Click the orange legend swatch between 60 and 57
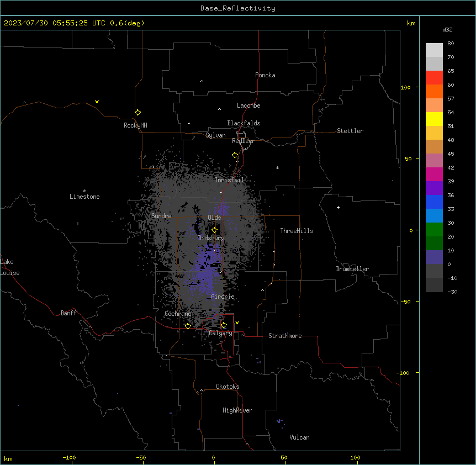The image size is (476, 465). coord(434,91)
